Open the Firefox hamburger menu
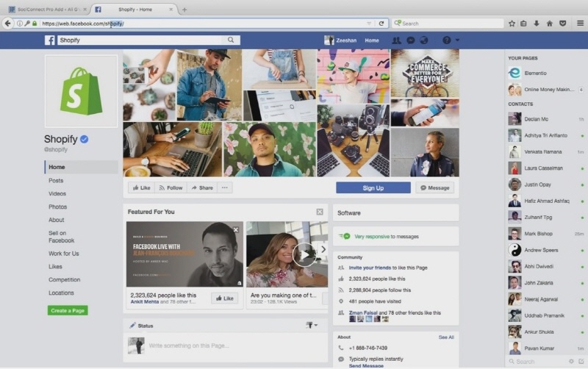This screenshot has width=588, height=369. point(580,24)
